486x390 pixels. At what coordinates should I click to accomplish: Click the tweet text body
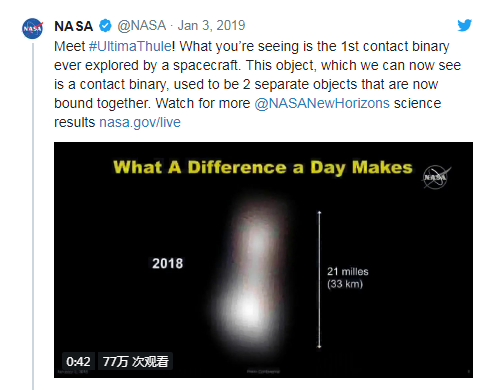click(257, 84)
